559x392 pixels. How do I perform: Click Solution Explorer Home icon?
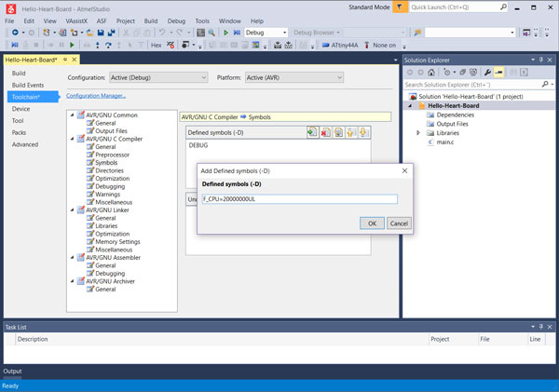click(431, 73)
